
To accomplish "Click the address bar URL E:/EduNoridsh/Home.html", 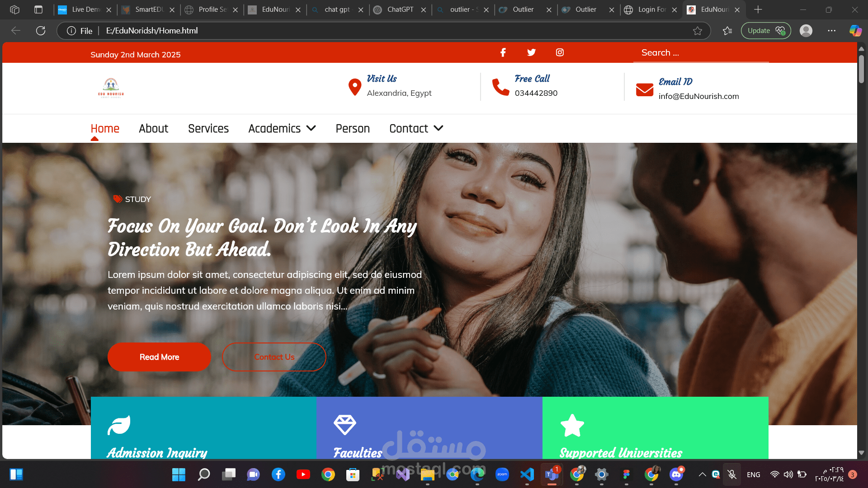I will pyautogui.click(x=152, y=31).
